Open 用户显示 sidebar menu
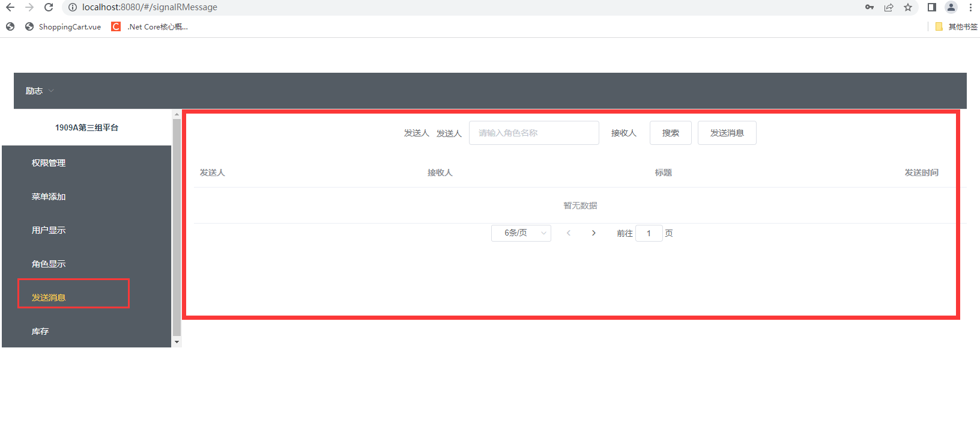 pos(86,230)
